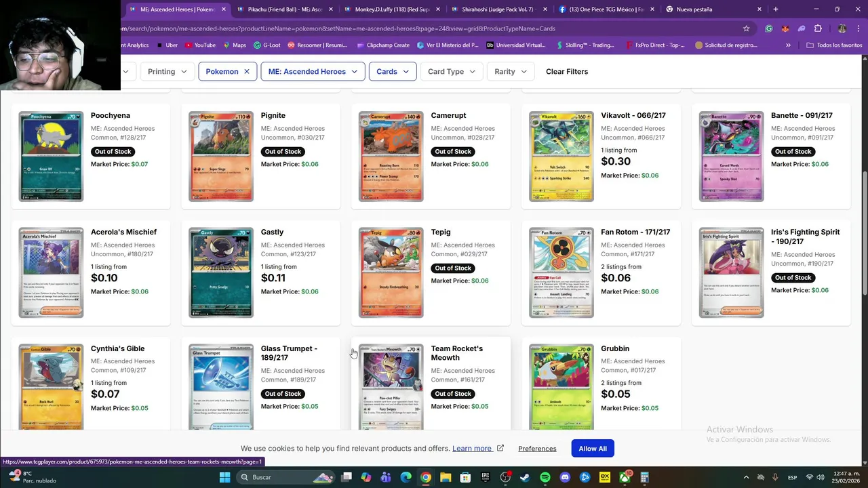The height and width of the screenshot is (488, 868).
Task: Open the Pignite card thumbnail
Action: tap(221, 157)
